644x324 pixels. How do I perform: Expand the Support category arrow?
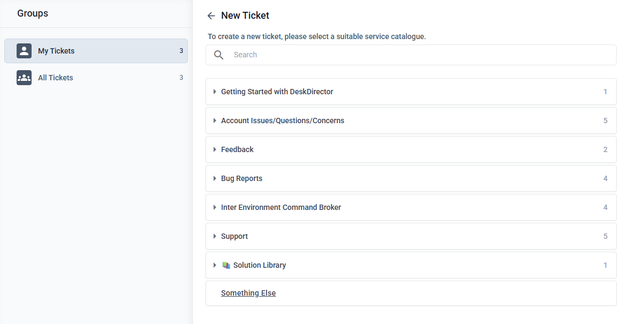(x=215, y=236)
